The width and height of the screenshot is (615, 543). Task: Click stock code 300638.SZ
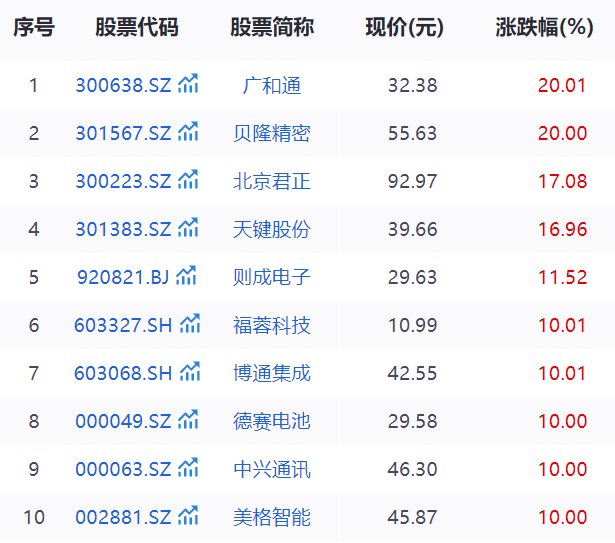pos(123,85)
